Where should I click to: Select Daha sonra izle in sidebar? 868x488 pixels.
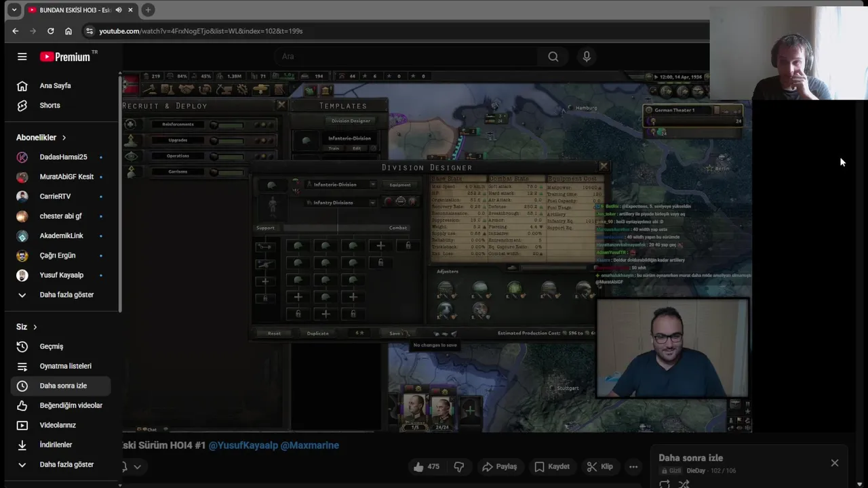(x=60, y=386)
